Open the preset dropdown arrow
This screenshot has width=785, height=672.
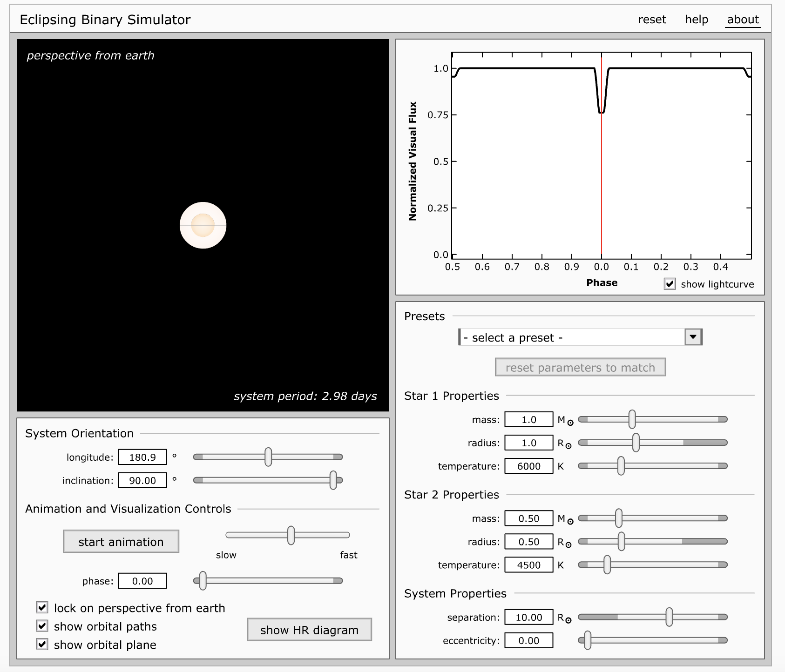click(x=693, y=337)
